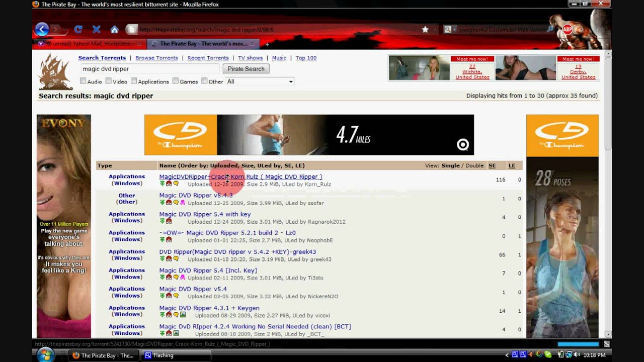
Task: Click the S status bar icon
Action: pyautogui.click(x=607, y=344)
